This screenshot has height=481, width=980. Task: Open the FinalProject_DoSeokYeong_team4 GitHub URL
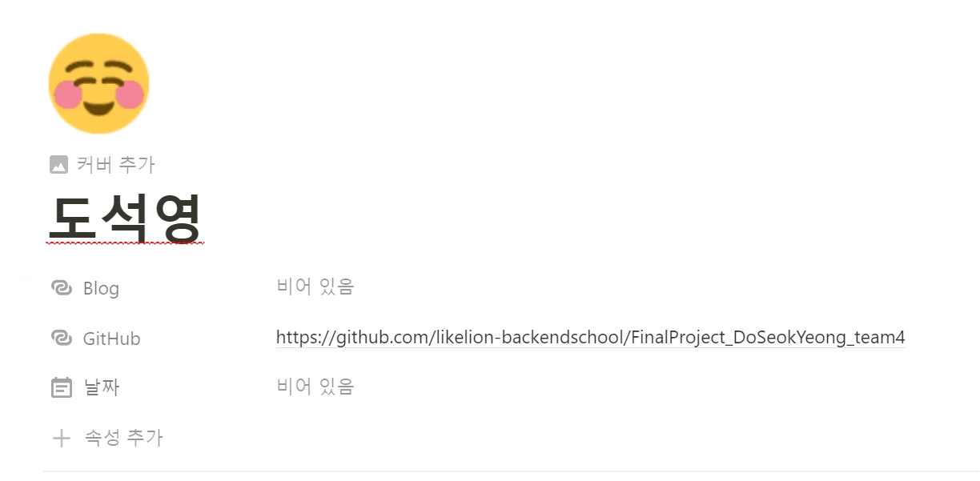click(x=590, y=337)
